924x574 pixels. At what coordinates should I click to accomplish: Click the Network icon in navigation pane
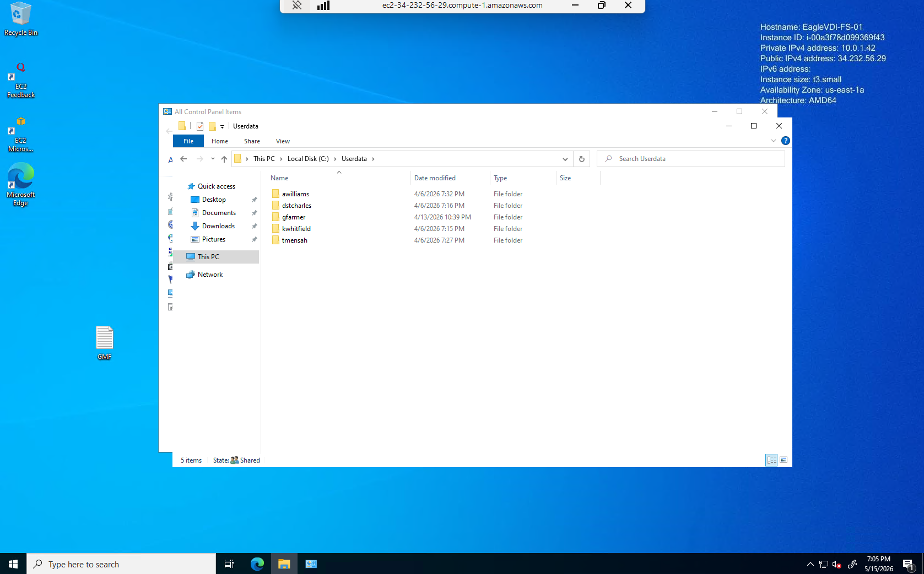[191, 275]
